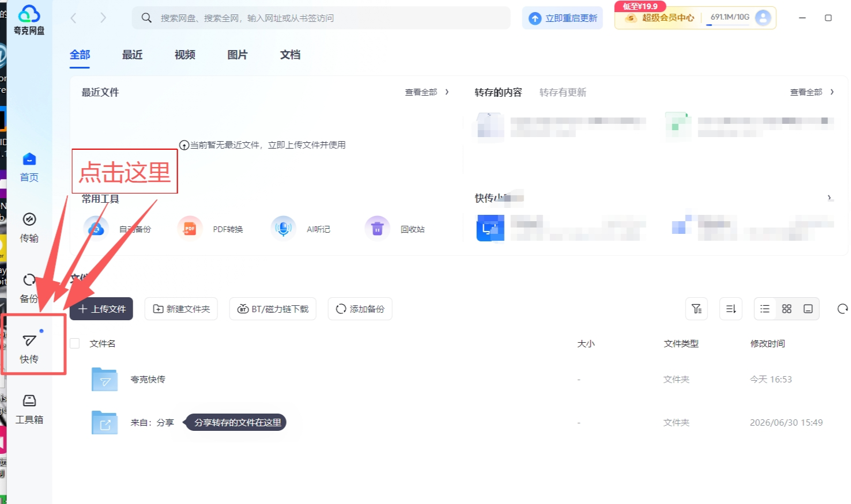Viewport: 851px width, 504px height.
Task: Sort by 修改时间 column header
Action: 767,343
